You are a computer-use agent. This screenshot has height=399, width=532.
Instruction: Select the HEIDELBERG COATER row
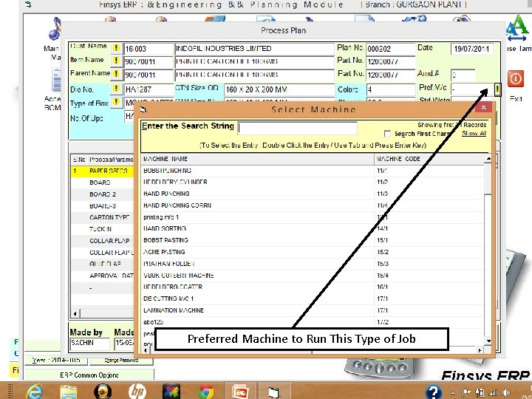(x=313, y=287)
